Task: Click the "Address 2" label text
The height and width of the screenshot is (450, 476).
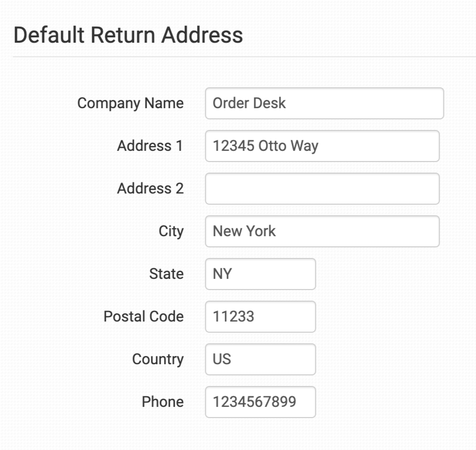Action: [x=150, y=189]
